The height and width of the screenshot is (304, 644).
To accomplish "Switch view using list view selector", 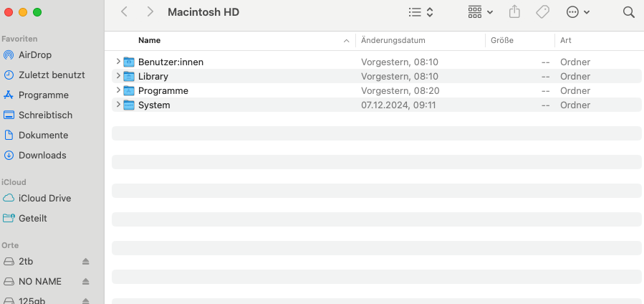I will pos(421,12).
